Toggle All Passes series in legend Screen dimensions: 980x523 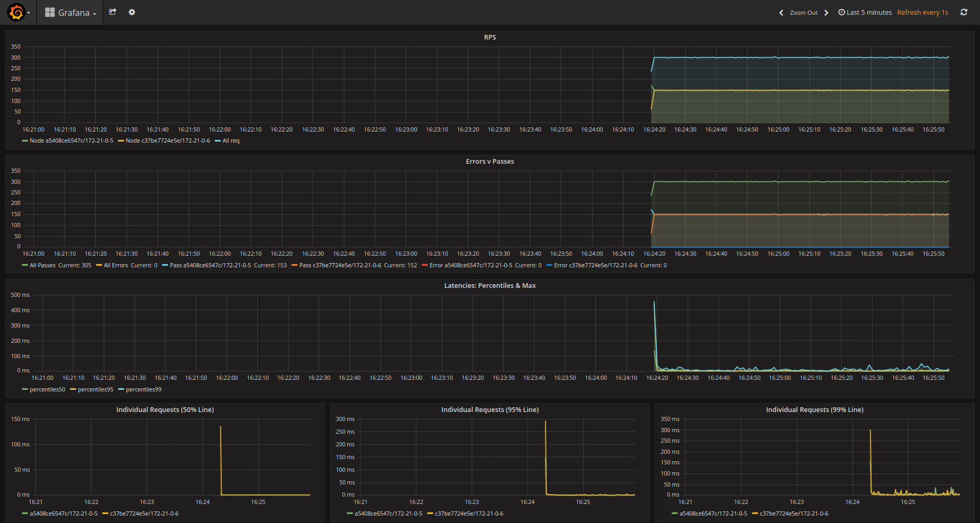pyautogui.click(x=42, y=266)
